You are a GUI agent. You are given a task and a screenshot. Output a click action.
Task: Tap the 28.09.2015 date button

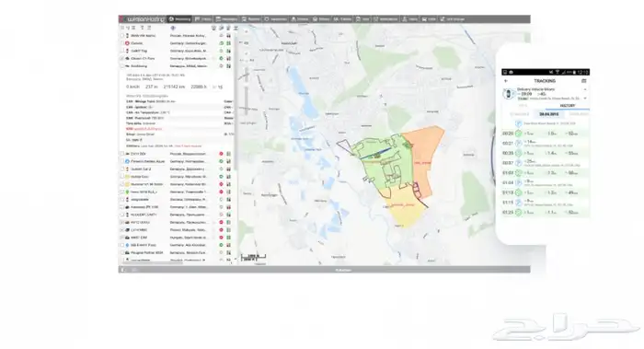point(548,114)
